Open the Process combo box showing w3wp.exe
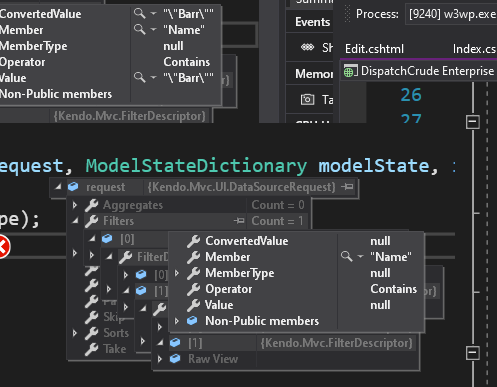The image size is (497, 387). (x=451, y=14)
